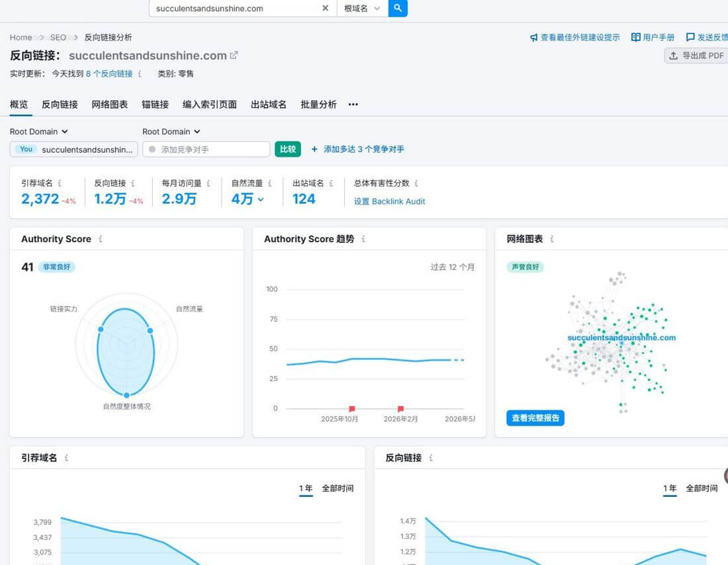
Task: Click succulentsandsunshine.com label in network graph
Action: (x=621, y=337)
